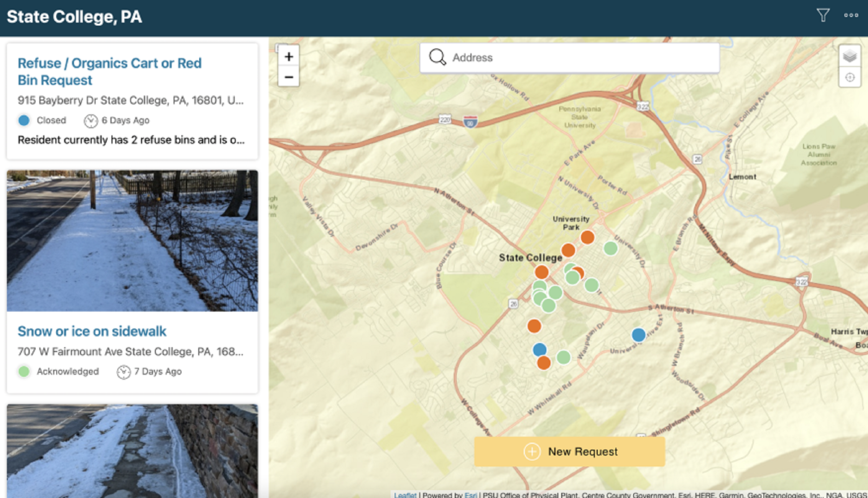Focus the Address search field
Screen dimensions: 868x498
pyautogui.click(x=569, y=58)
